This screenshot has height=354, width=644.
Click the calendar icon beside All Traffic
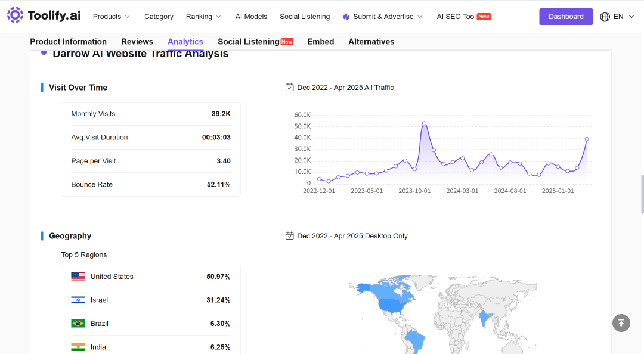(x=290, y=88)
